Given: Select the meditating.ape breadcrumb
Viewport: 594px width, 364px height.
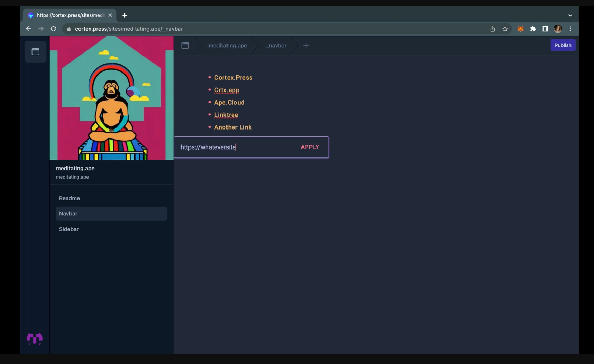Looking at the screenshot, I should 228,45.
